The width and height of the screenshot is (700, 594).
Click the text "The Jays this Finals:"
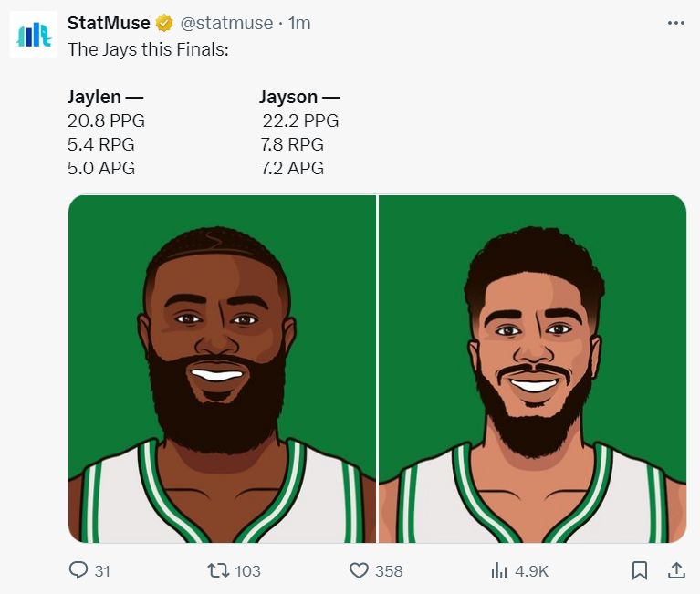[148, 49]
